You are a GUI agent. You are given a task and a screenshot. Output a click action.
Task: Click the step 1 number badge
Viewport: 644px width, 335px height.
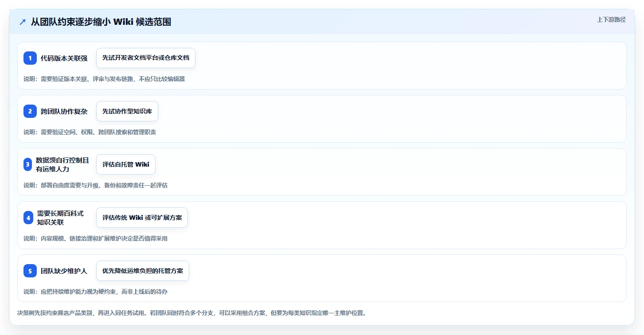30,58
